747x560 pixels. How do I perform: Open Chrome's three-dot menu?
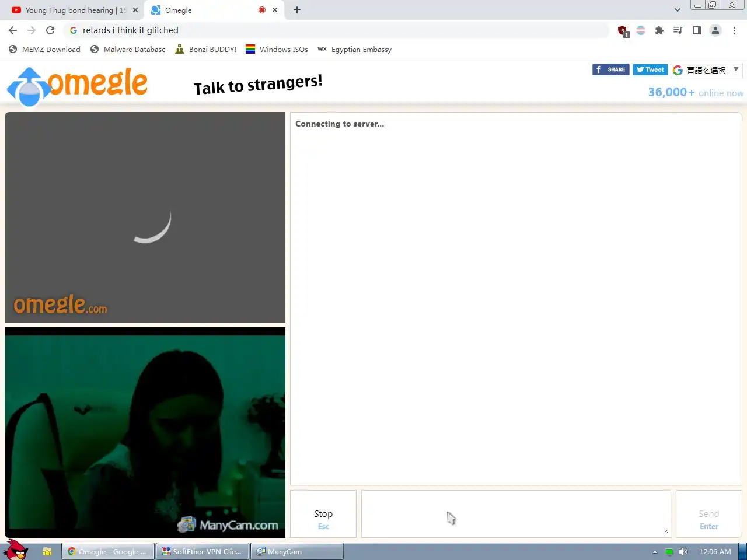[x=734, y=30]
